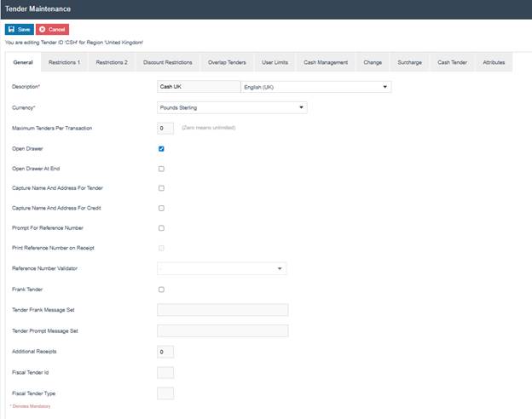Focus the Maximum Tenders Per Transaction field

166,129
